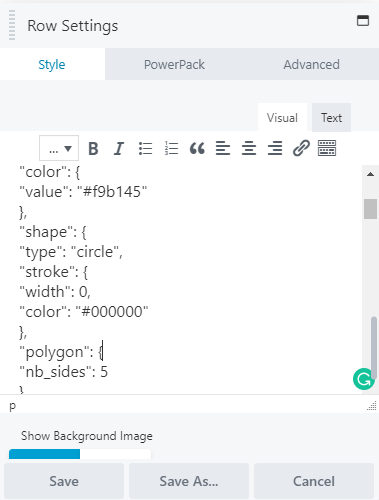Cancel the row settings changes

click(314, 481)
